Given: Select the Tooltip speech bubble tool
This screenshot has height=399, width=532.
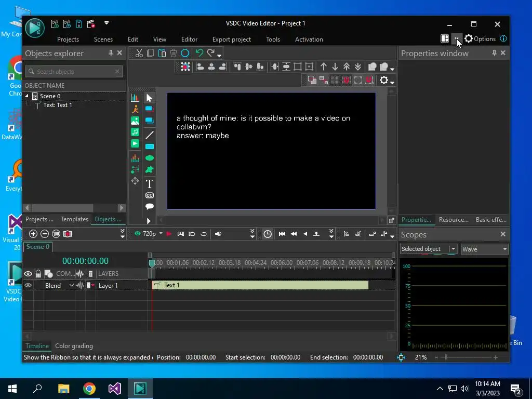Looking at the screenshot, I should coord(149,206).
